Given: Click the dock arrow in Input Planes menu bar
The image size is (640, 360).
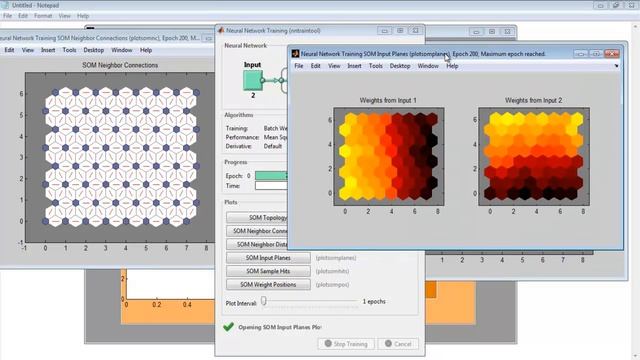Looking at the screenshot, I should click(616, 66).
